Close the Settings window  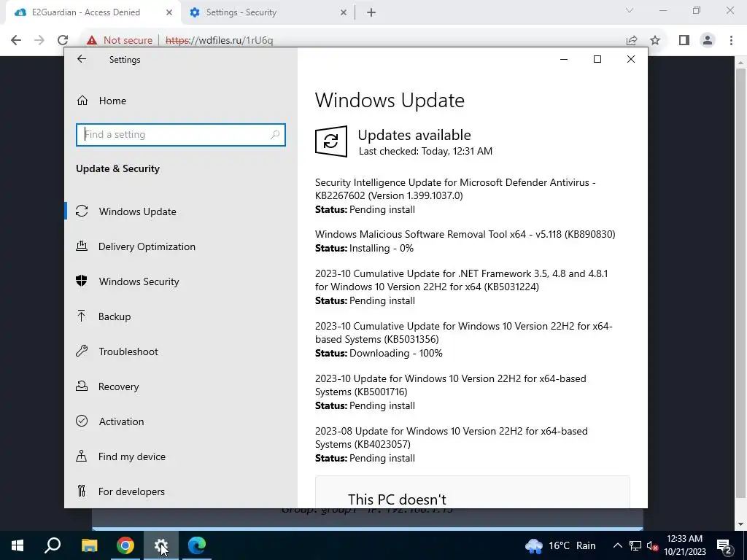click(631, 59)
